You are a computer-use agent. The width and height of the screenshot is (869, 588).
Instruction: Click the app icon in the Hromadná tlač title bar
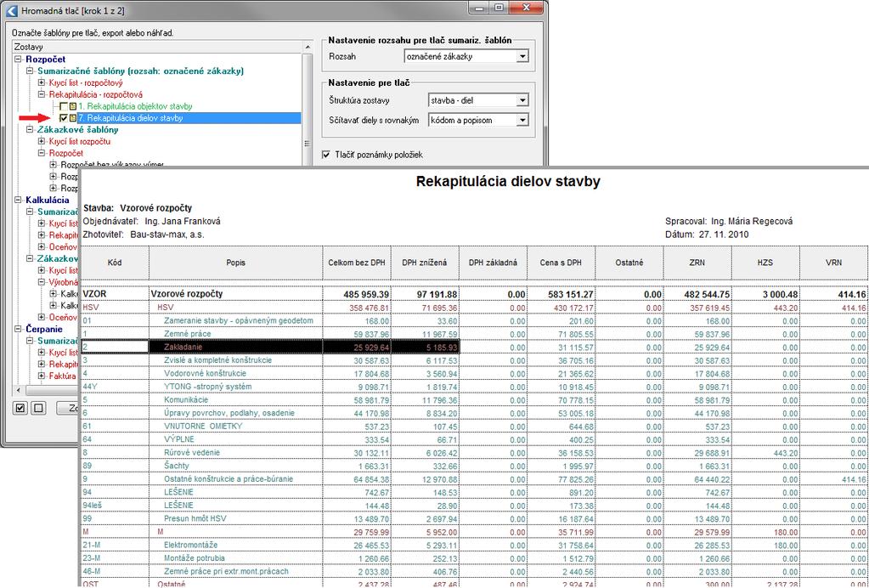[10, 10]
